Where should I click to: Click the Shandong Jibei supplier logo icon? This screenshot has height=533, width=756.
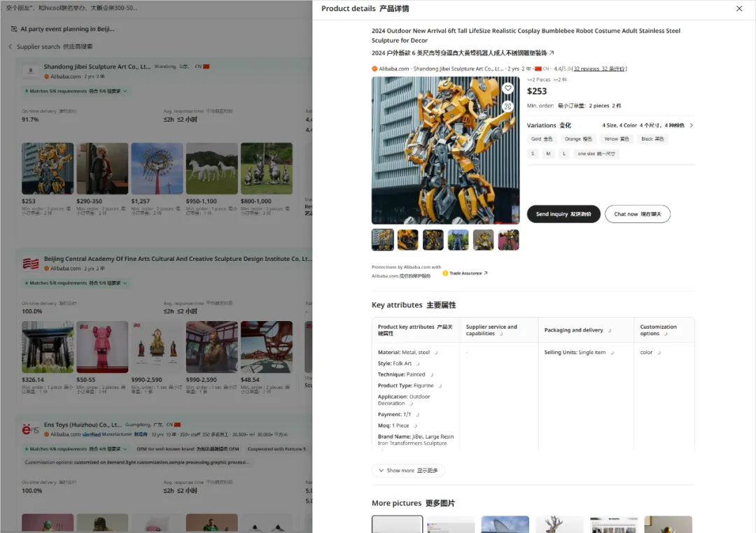(30, 71)
